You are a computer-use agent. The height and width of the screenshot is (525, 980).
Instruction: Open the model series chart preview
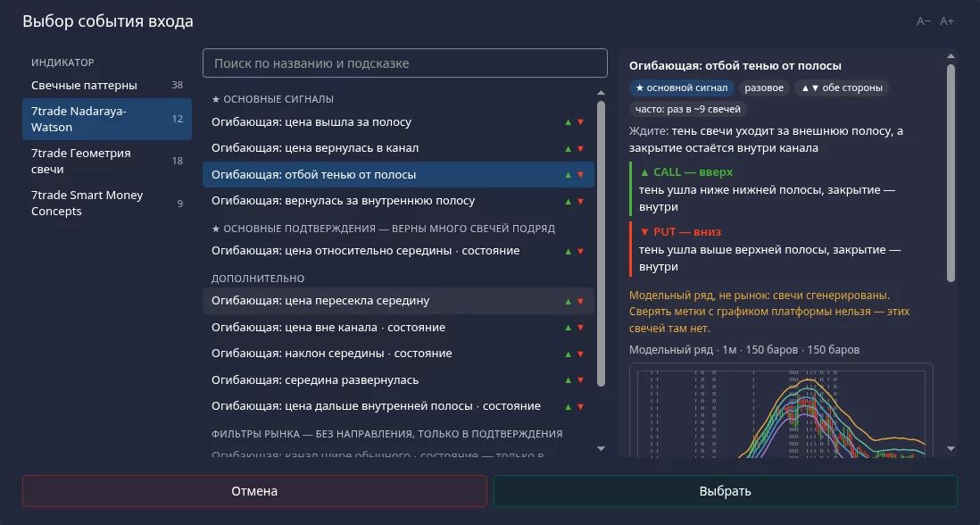pyautogui.click(x=781, y=410)
